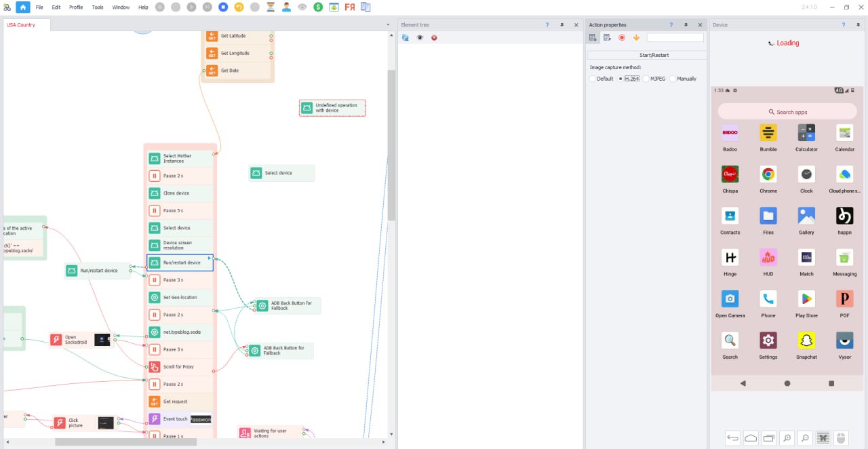Tap the Android circle home navigation button
868x449 pixels.
tap(787, 383)
